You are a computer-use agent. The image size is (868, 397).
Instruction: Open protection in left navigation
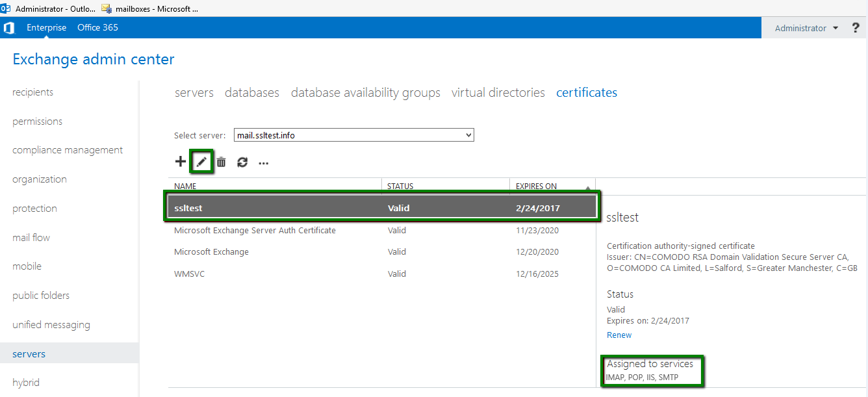(x=35, y=209)
